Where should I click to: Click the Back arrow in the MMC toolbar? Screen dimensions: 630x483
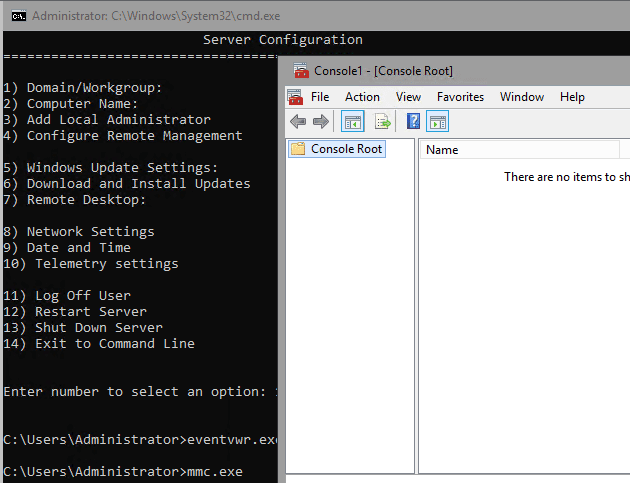click(298, 122)
